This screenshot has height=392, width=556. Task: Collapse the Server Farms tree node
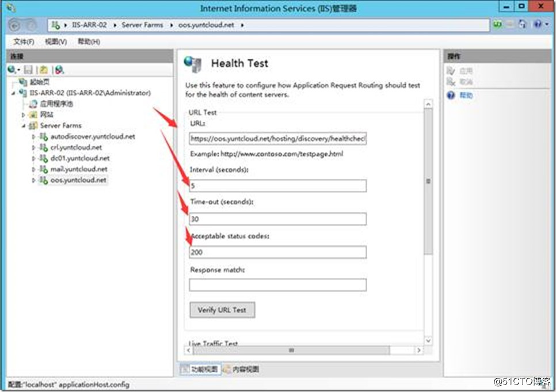point(24,126)
